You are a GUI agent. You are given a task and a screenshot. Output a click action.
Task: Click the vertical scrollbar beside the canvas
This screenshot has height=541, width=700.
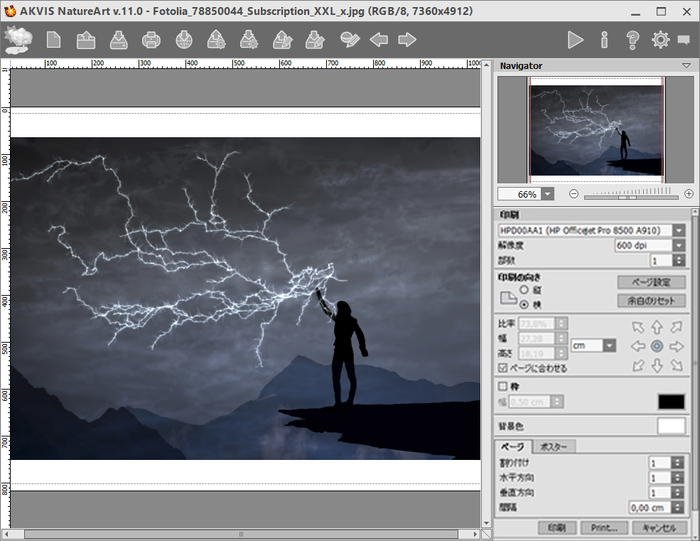486,293
